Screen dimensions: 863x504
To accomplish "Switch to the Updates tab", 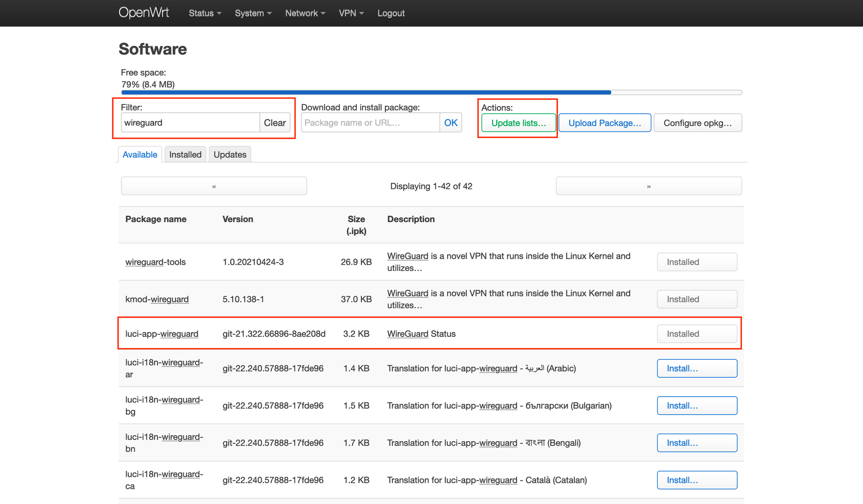I will [230, 155].
